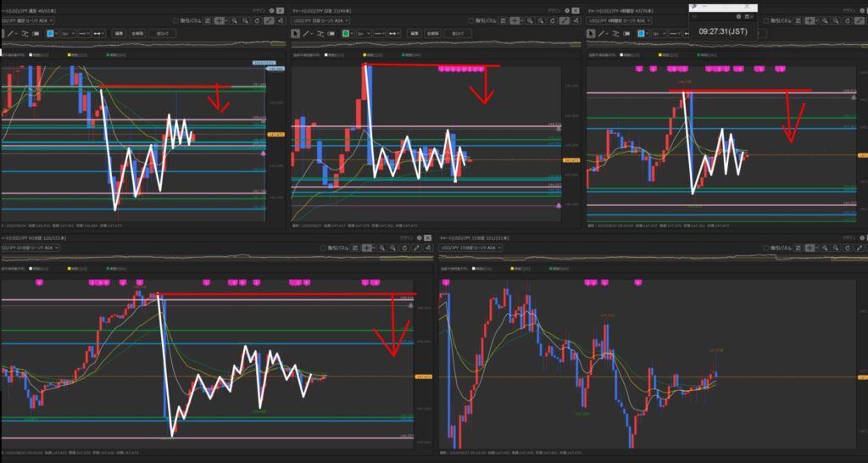
Task: Refresh the 60-minute USD/JPY chart
Action: (x=404, y=248)
